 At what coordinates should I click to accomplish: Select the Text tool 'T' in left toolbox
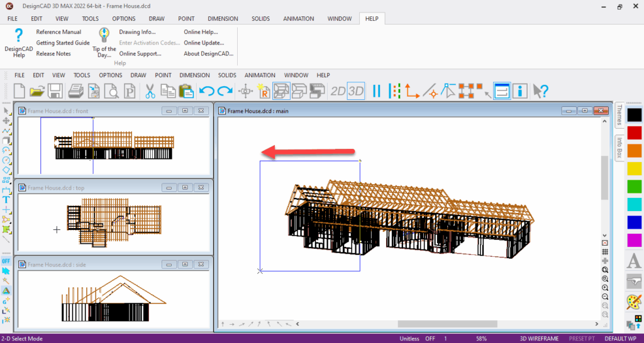click(6, 200)
